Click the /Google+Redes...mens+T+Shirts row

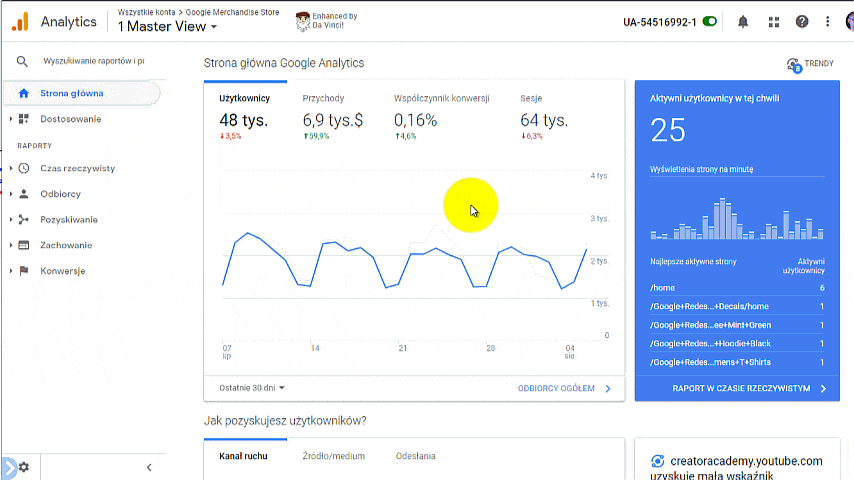point(737,362)
